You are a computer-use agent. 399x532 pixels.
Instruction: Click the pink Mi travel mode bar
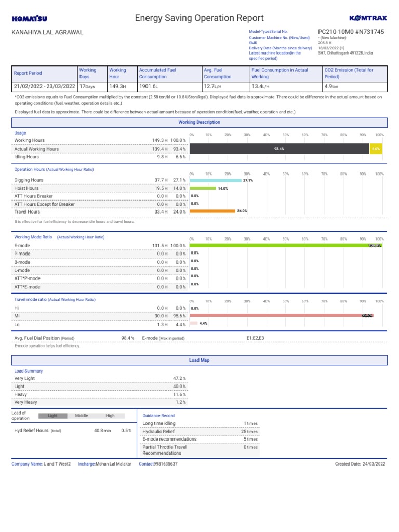[281, 315]
